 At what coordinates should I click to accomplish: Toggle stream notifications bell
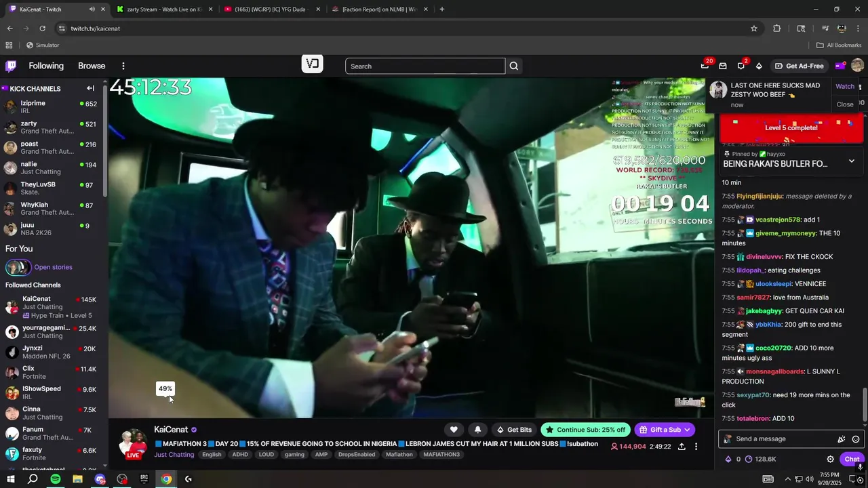tap(477, 430)
